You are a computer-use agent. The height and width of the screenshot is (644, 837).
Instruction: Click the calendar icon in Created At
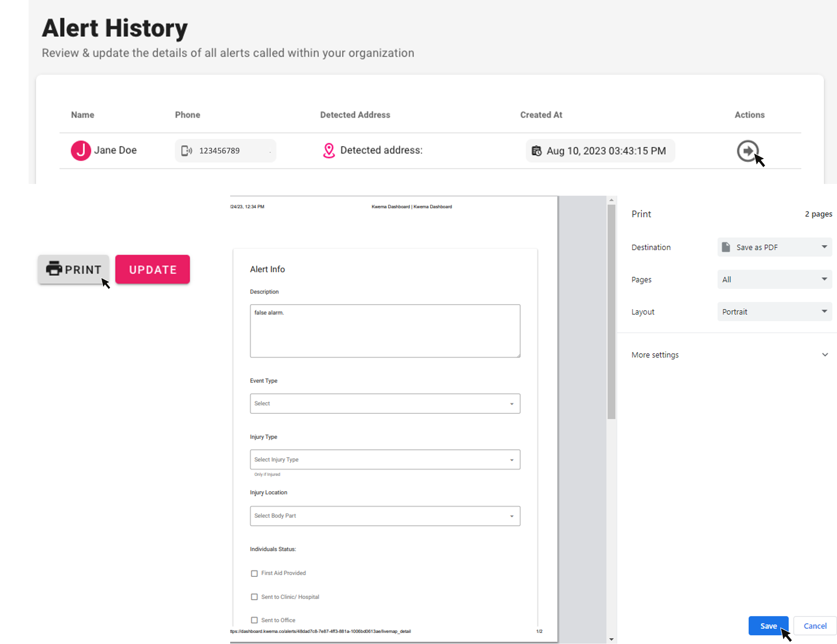point(537,151)
